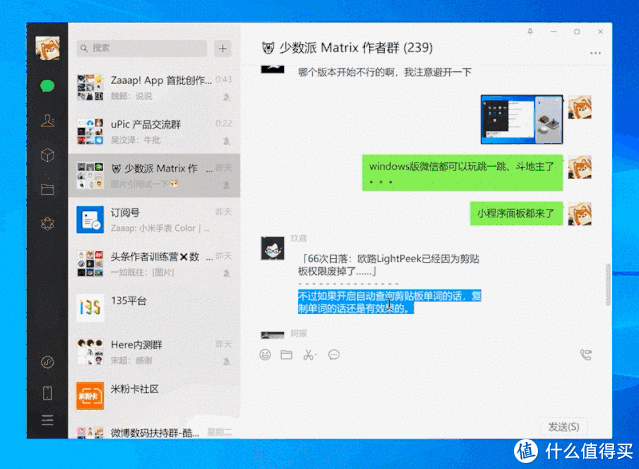Click the phone icon in the sidebar
Screen dimensions: 639x469
(x=47, y=393)
